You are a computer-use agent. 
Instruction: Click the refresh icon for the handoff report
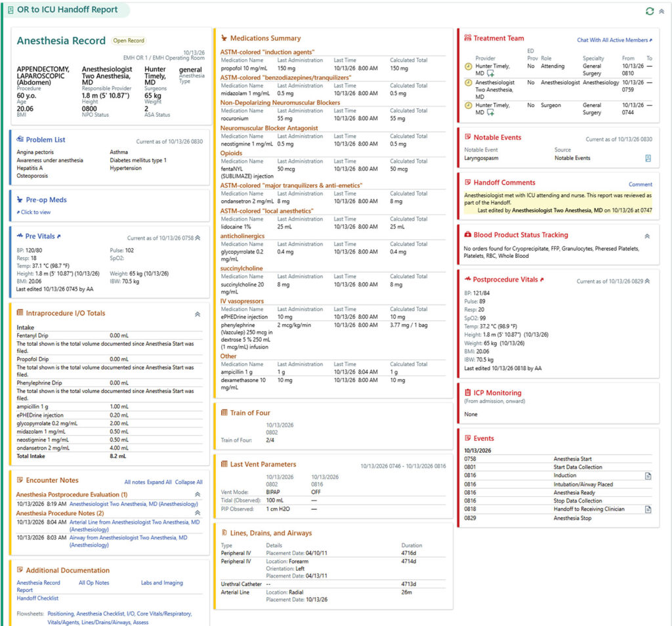650,11
